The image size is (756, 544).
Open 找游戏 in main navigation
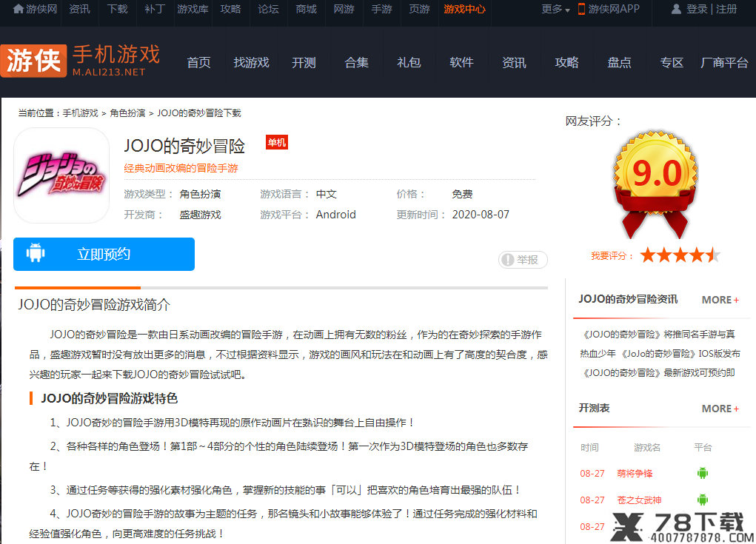tap(251, 63)
